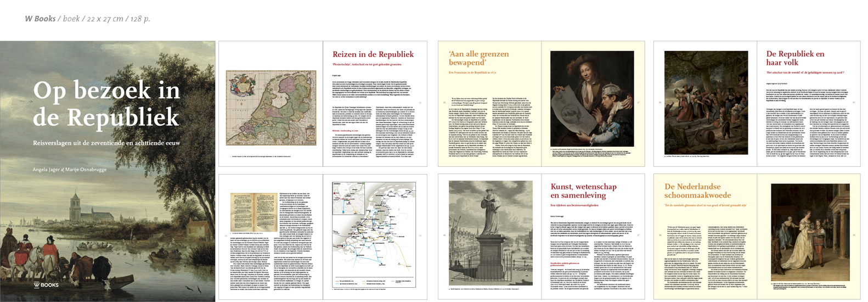The image size is (868, 302).
Task: Click the red quote under 'De Nederlandse schoonmaakwoede'
Action: (706, 205)
